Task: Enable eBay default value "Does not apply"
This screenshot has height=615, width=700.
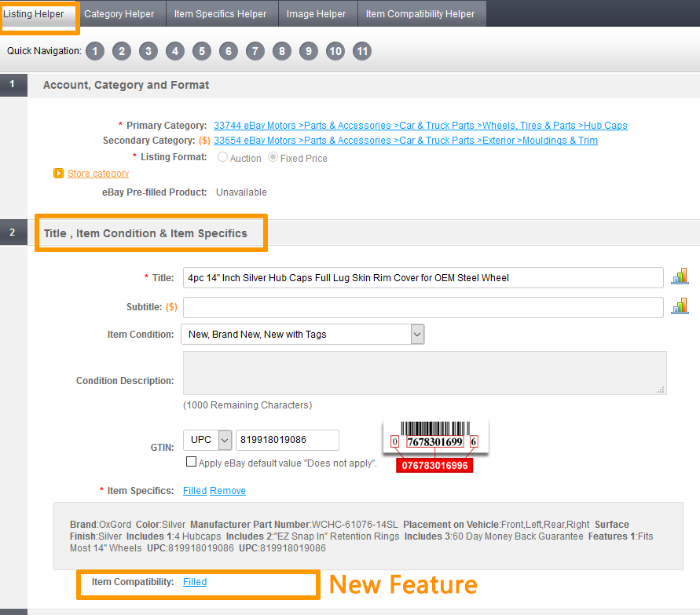Action: [x=191, y=463]
